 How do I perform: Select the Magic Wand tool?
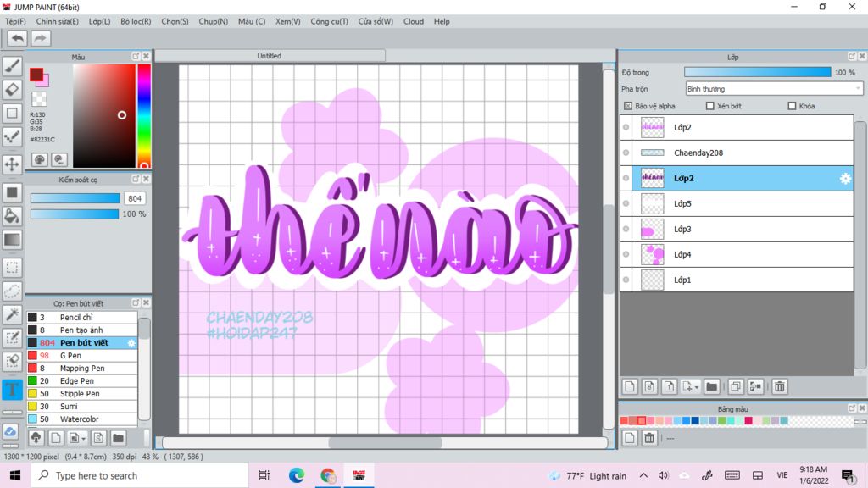point(12,314)
